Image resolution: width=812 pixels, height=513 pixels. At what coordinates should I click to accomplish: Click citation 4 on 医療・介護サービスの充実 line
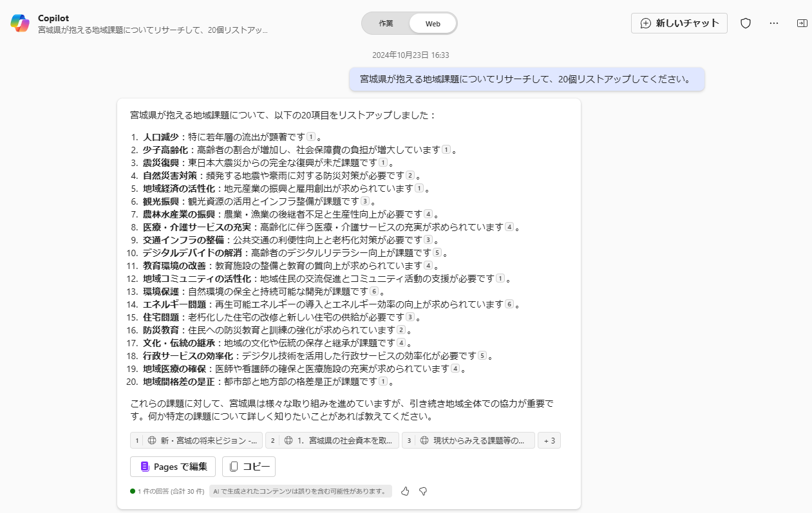coord(509,227)
